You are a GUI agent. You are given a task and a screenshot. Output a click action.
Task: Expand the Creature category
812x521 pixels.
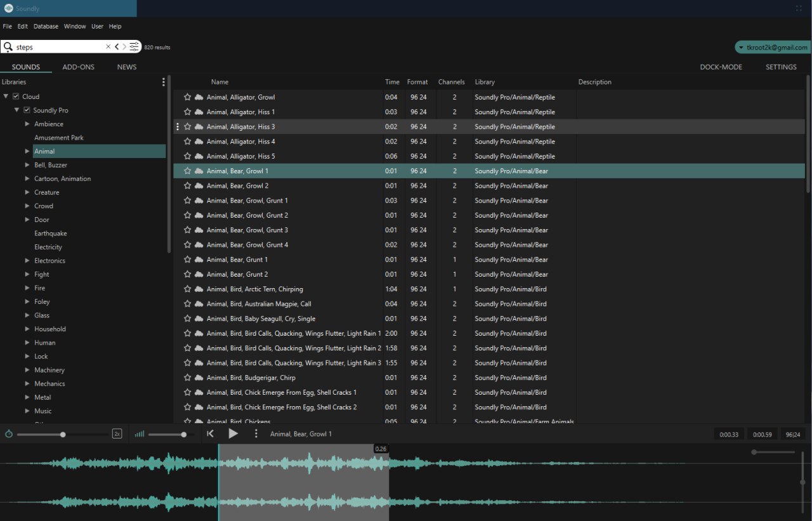27,192
